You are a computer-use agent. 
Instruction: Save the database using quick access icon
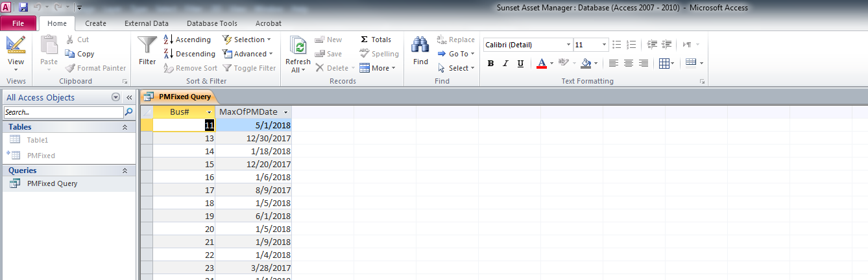click(23, 8)
